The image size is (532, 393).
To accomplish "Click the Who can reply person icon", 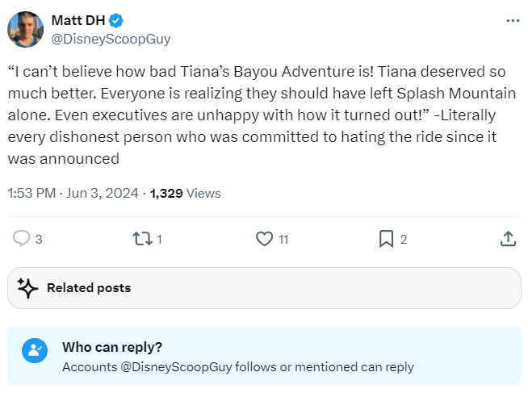I will (x=35, y=350).
